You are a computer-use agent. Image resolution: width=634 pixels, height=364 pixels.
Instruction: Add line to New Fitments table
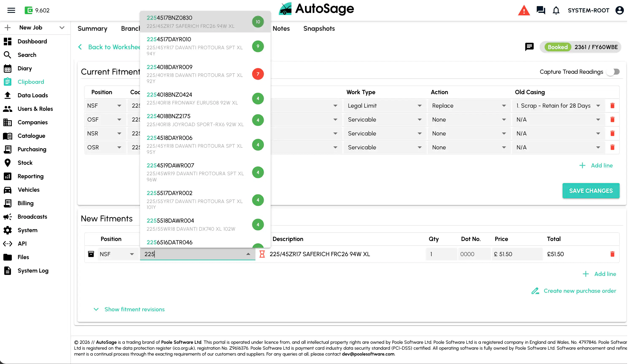point(599,274)
